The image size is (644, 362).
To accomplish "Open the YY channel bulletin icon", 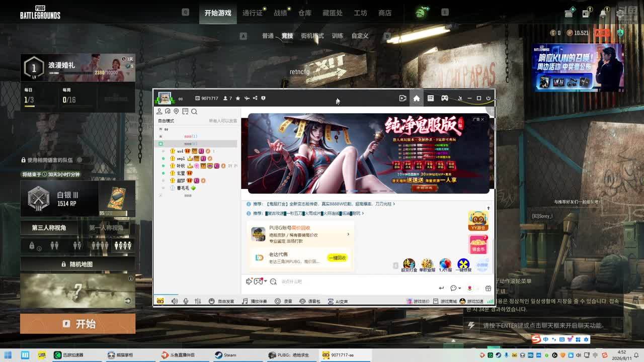I will click(185, 111).
